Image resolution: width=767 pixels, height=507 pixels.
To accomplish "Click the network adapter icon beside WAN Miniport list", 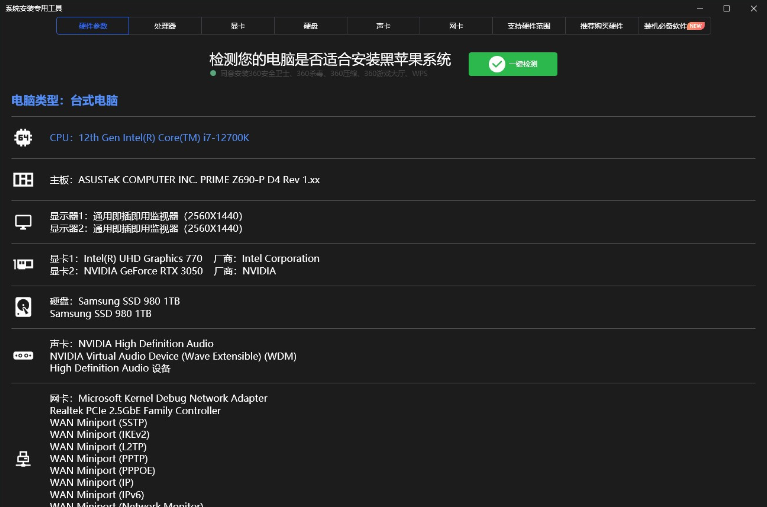I will [x=23, y=459].
